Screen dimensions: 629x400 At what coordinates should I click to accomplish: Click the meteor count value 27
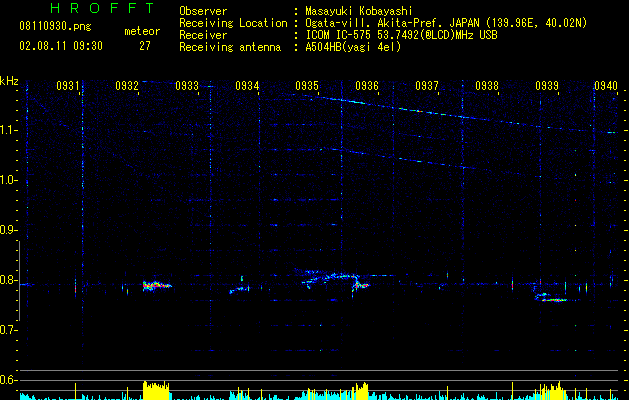[145, 46]
